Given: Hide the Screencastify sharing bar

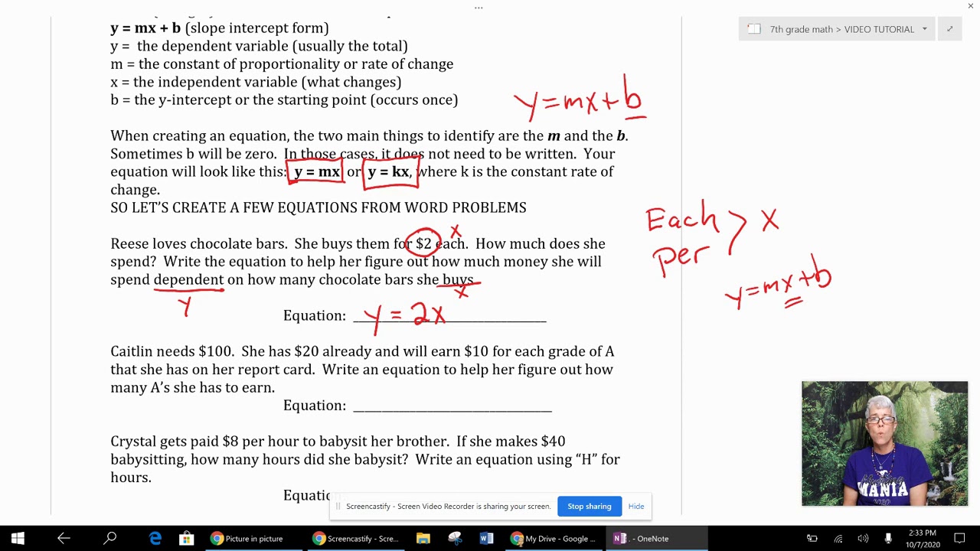Looking at the screenshot, I should point(636,507).
